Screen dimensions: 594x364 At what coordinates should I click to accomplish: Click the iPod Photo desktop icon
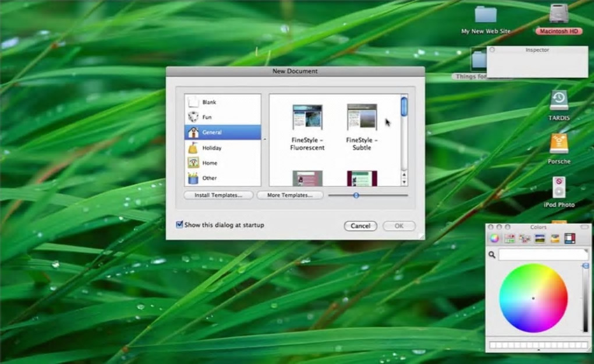tap(558, 188)
